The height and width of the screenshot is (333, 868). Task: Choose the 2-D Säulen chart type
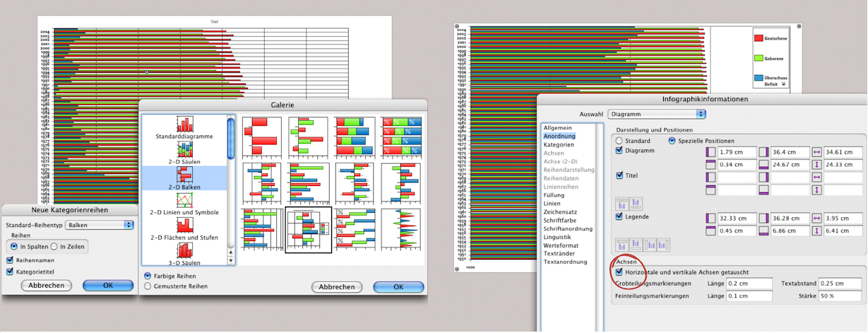pos(184,150)
